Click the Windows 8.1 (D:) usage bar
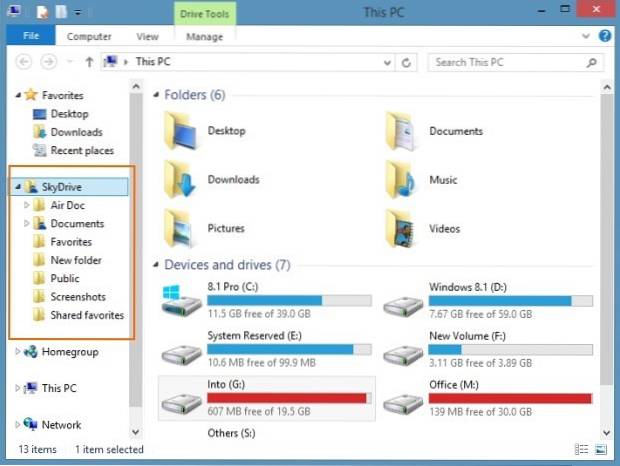Screen dimensions: 620x466 click(511, 300)
